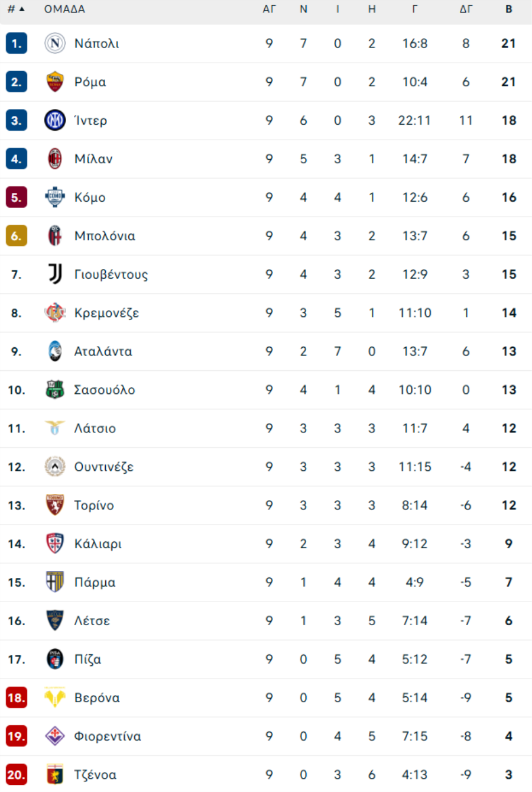
Task: Click the Milan club badge
Action: (x=55, y=159)
